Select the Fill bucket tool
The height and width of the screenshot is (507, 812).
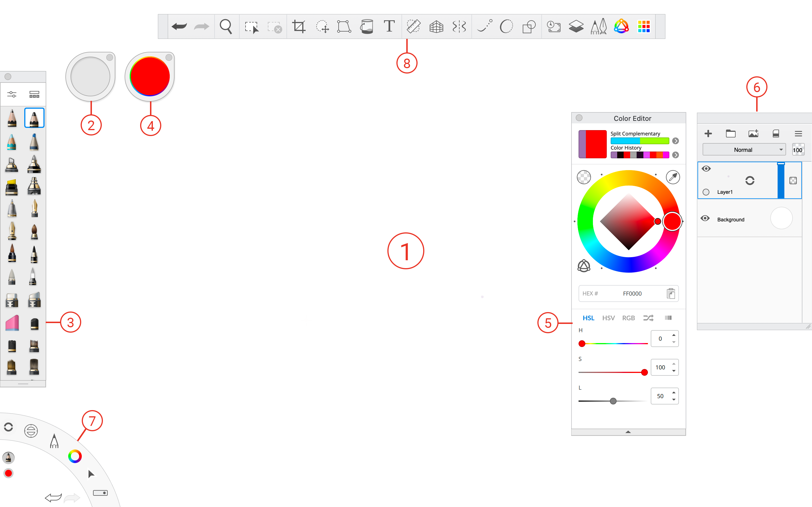(367, 26)
